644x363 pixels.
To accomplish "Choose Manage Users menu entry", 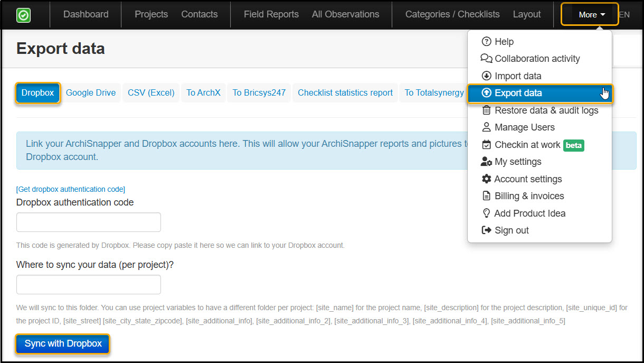I will tap(539, 127).
